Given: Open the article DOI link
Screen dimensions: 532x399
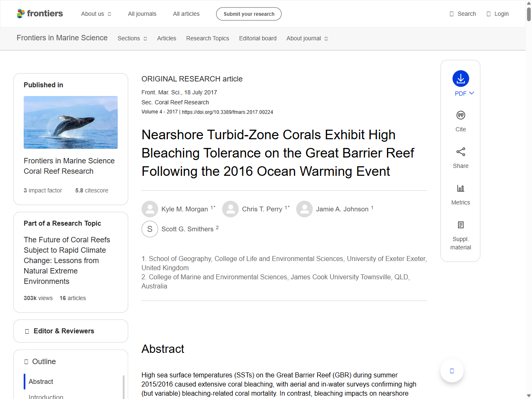Looking at the screenshot, I should click(x=227, y=112).
